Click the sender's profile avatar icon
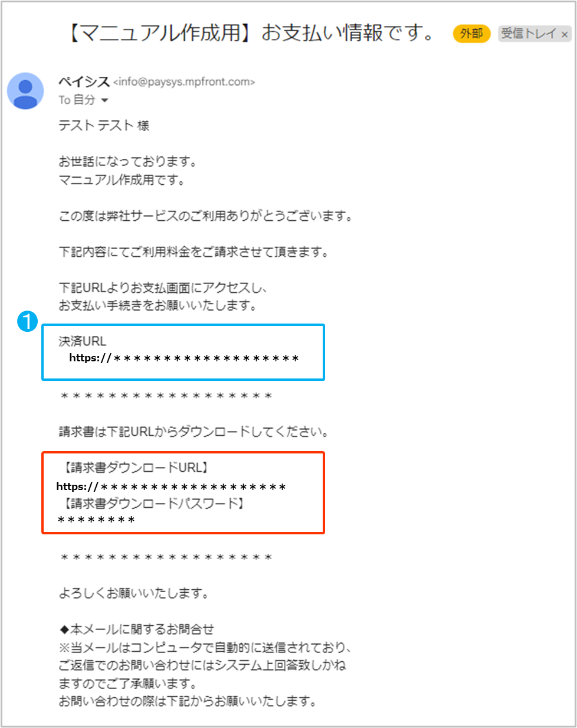Screen dimensions: 577x728 25,91
